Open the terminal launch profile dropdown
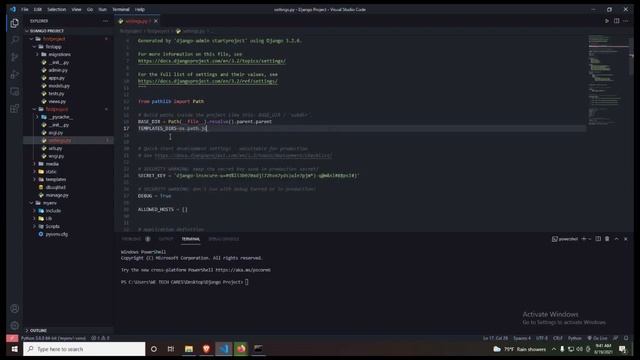This screenshot has width=640, height=360. click(x=589, y=239)
